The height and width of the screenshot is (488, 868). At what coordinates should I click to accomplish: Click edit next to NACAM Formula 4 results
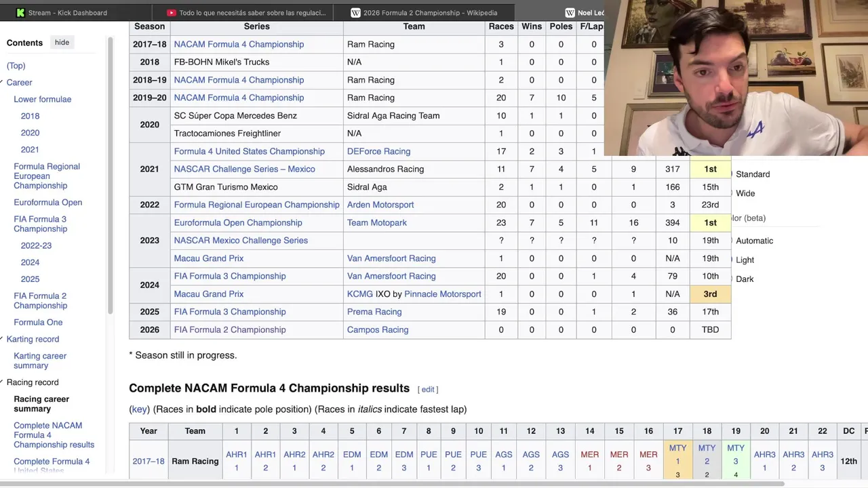pos(428,389)
